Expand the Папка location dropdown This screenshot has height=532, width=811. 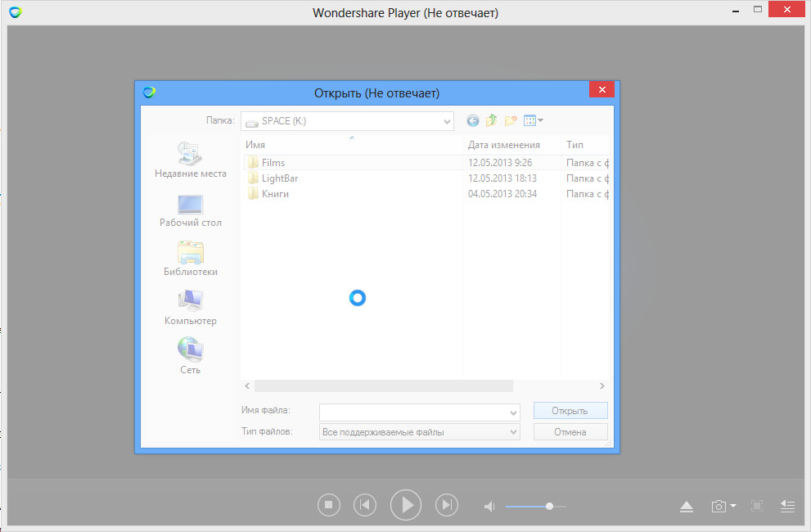(x=447, y=121)
